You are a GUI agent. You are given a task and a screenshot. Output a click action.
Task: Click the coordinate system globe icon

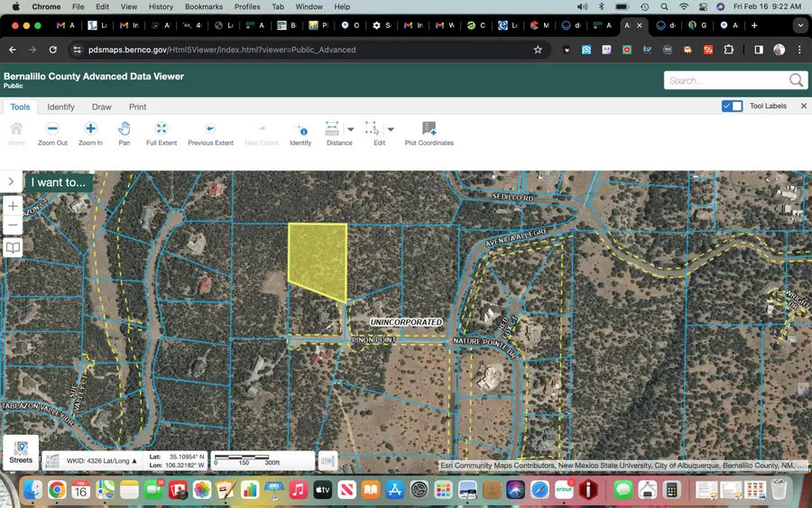(51, 460)
